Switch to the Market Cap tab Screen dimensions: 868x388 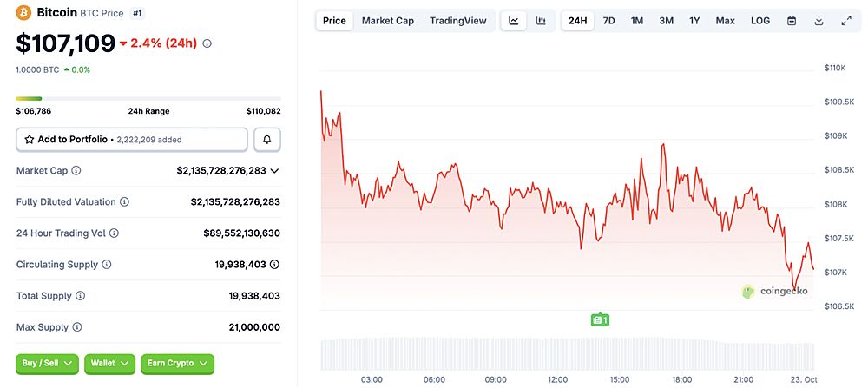point(387,21)
